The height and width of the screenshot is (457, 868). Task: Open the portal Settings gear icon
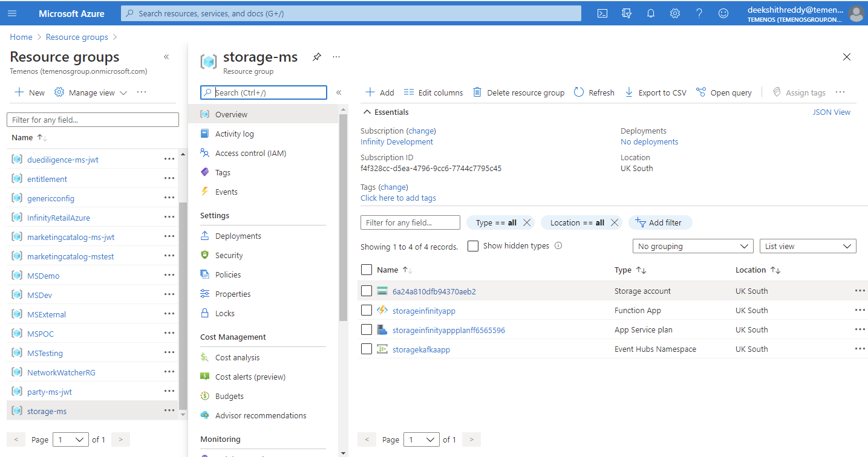click(x=675, y=13)
